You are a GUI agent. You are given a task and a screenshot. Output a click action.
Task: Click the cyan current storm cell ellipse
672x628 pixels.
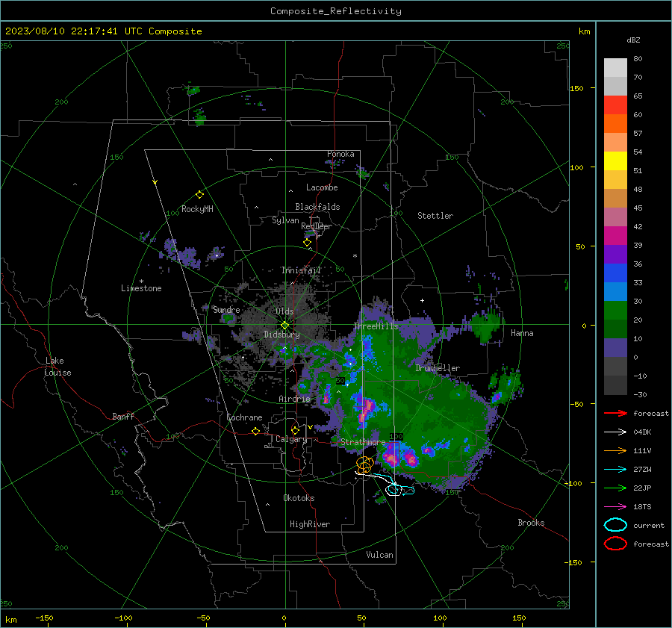[x=393, y=489]
